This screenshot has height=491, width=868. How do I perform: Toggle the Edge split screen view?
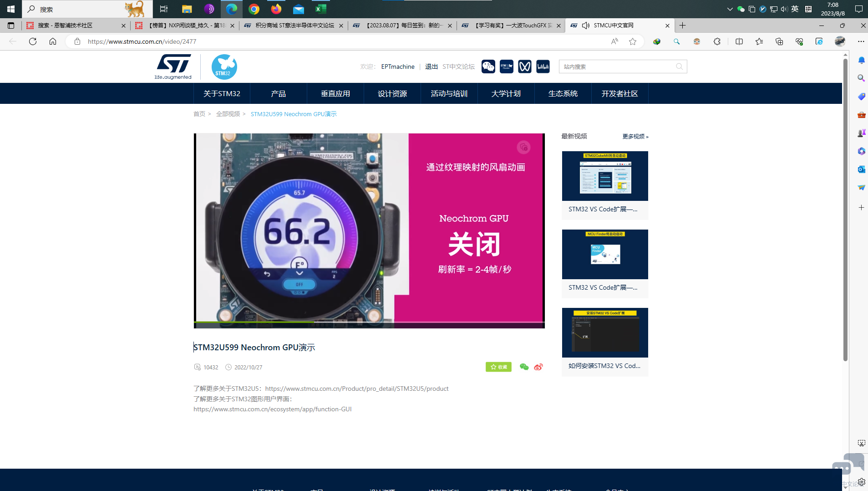[739, 41]
